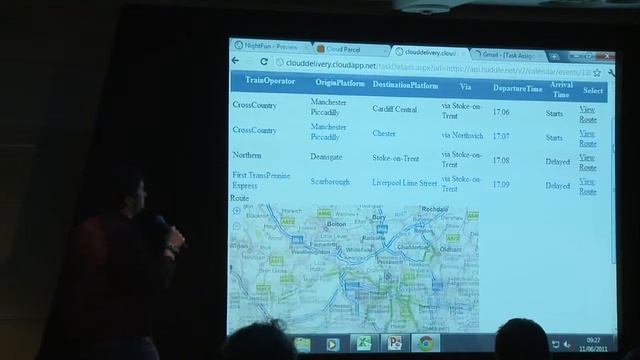Click the DestinationPlatform column header

(405, 85)
